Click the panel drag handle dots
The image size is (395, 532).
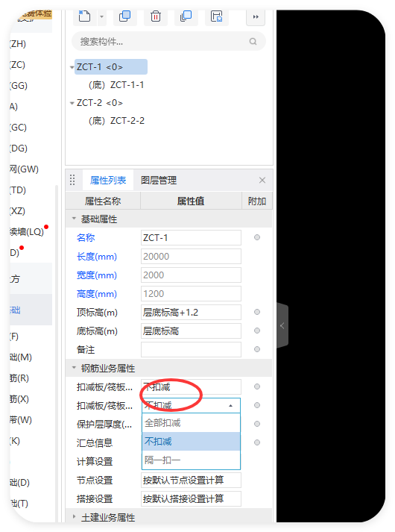click(72, 180)
